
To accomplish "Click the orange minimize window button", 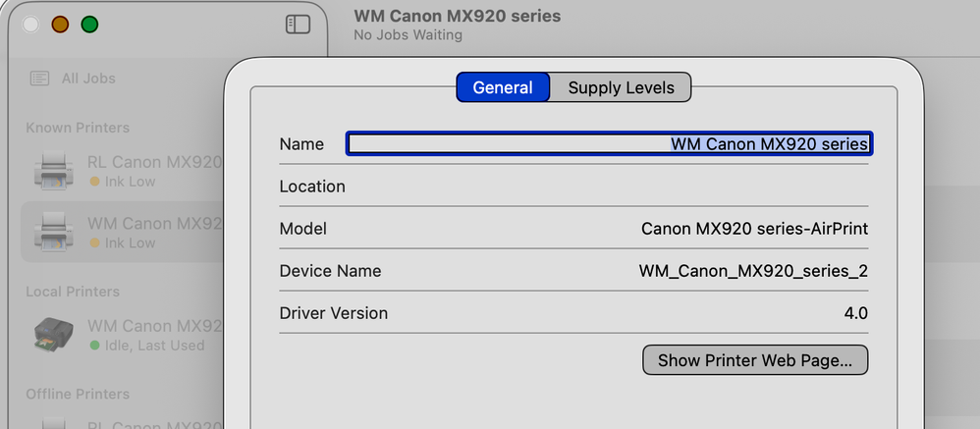I will coord(60,25).
